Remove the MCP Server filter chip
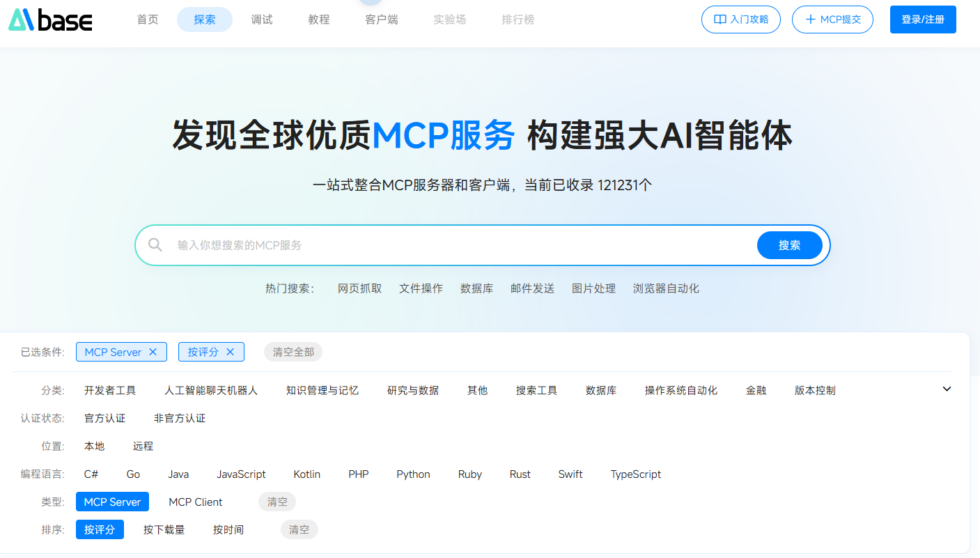Viewport: 980px width, 558px height. tap(153, 352)
